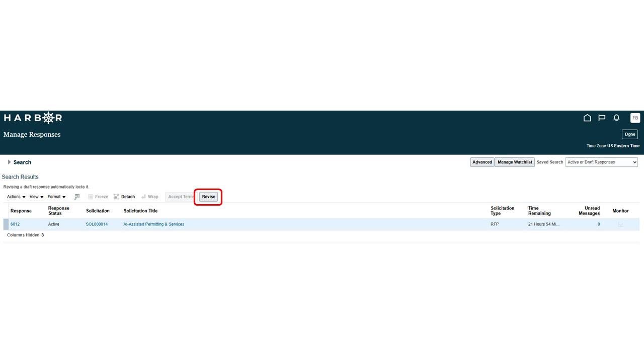Open the Actions menu
The width and height of the screenshot is (644, 362).
pos(16,197)
